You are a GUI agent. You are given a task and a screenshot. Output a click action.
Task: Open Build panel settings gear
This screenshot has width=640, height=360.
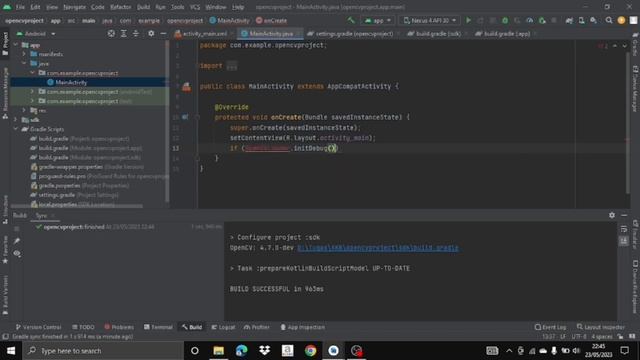click(611, 215)
